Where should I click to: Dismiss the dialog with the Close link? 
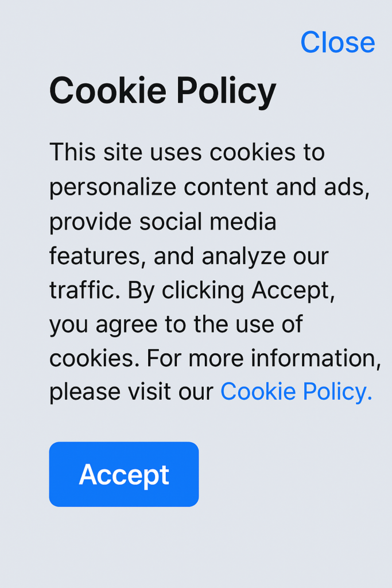[x=337, y=42]
